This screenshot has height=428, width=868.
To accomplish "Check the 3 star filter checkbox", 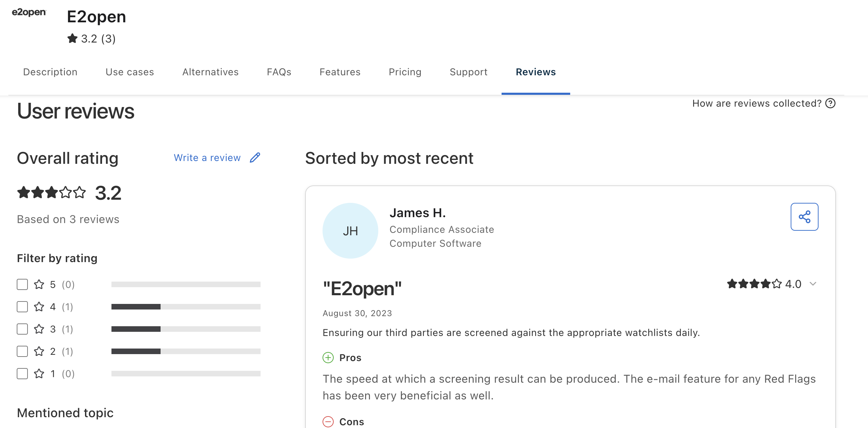I will [22, 329].
